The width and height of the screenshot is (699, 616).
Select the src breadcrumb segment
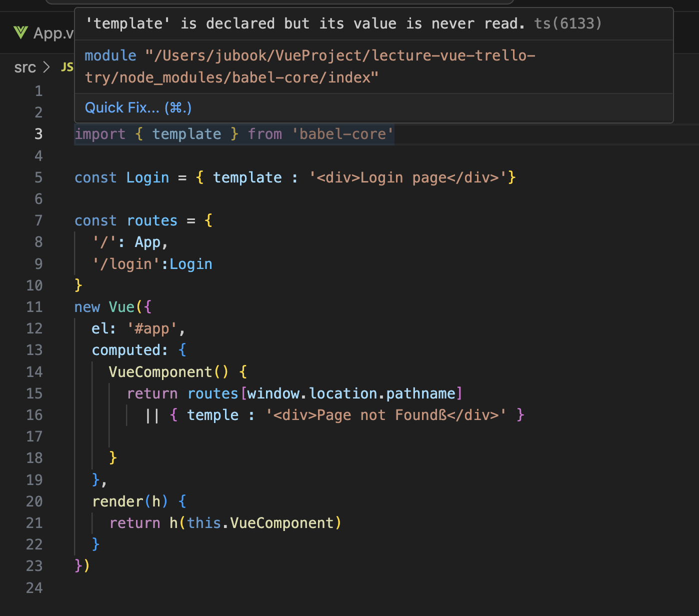pyautogui.click(x=25, y=67)
